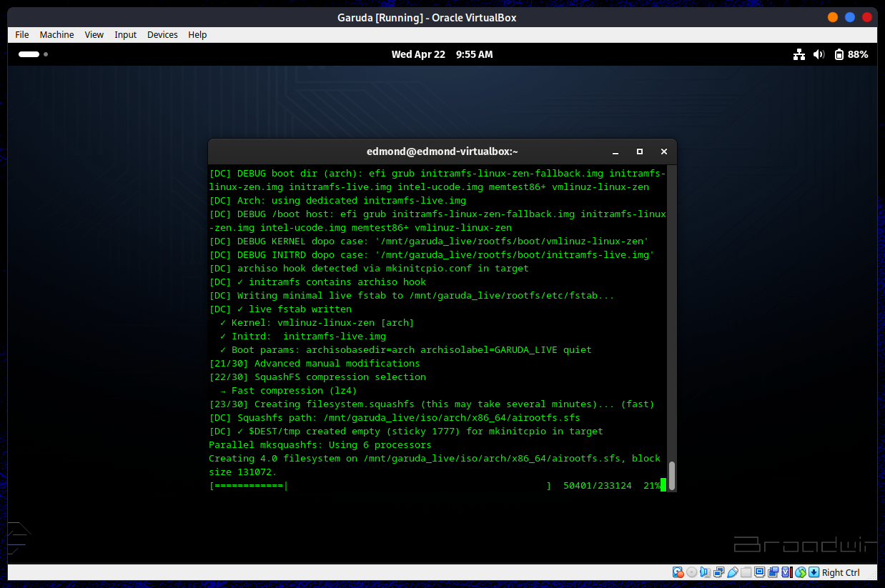Click the virtual display status icon
This screenshot has height=588, width=885.
tap(759, 572)
